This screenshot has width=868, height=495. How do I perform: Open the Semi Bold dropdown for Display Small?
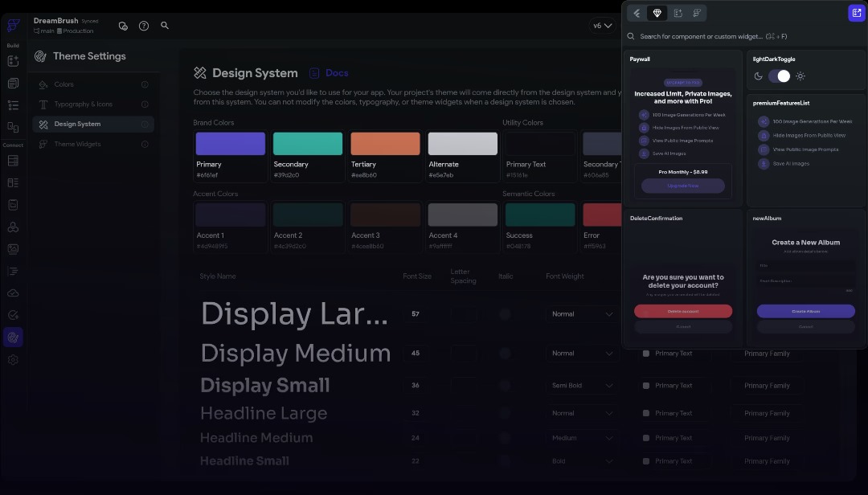pos(582,385)
